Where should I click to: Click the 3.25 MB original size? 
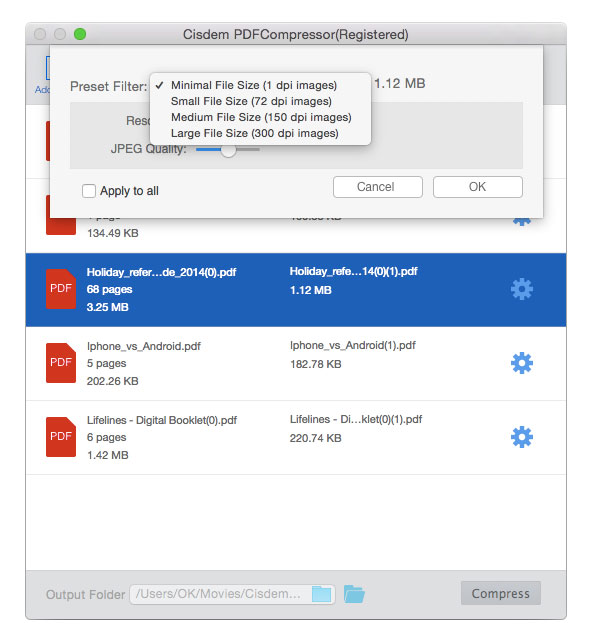click(108, 307)
